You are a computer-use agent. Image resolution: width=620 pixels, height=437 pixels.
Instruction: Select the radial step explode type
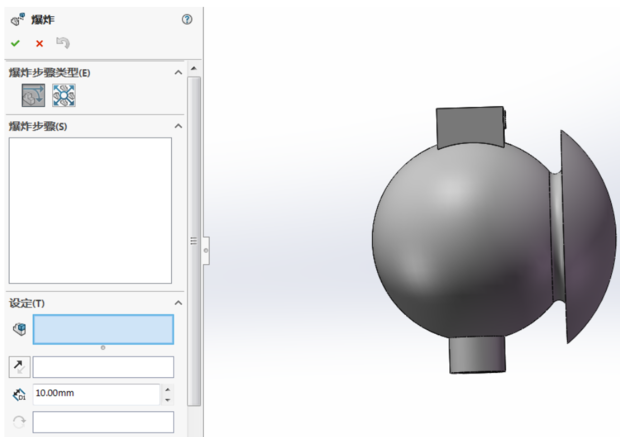64,95
